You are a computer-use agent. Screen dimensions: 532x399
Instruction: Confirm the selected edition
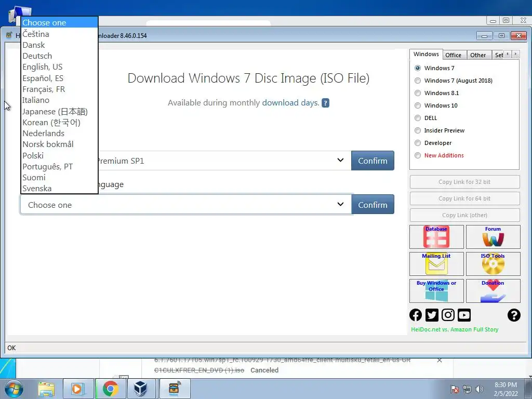point(373,161)
